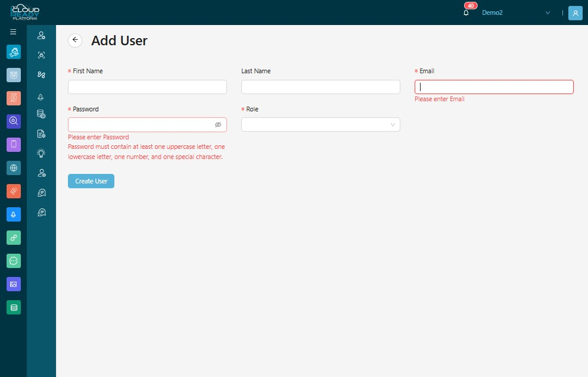Click the percent-style icon in submenu
The width and height of the screenshot is (588, 377).
click(41, 75)
